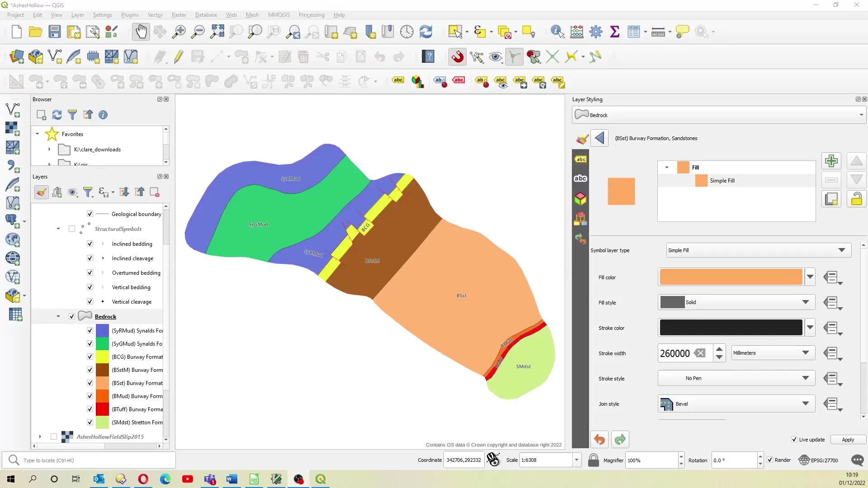Open the Vector menu

point(155,15)
